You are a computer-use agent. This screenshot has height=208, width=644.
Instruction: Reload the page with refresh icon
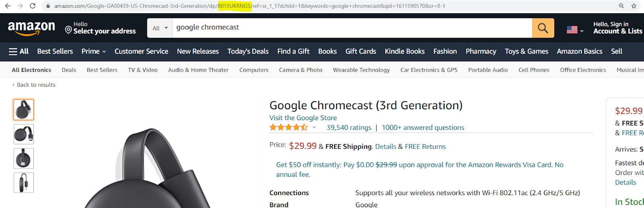click(x=33, y=6)
